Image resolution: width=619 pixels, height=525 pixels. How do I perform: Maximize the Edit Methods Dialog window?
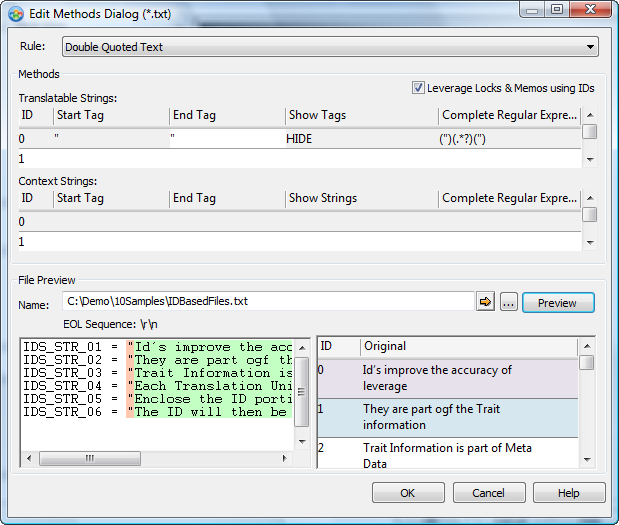(x=557, y=9)
